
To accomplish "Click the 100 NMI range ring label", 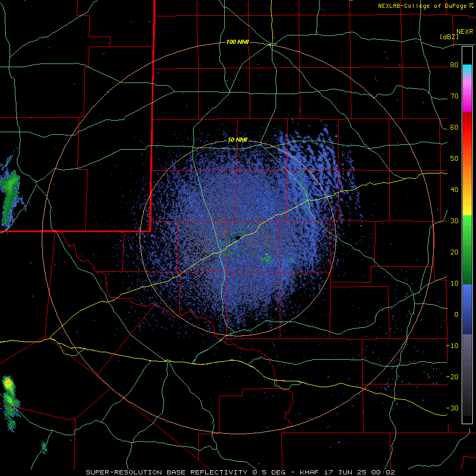I will 237,42.
